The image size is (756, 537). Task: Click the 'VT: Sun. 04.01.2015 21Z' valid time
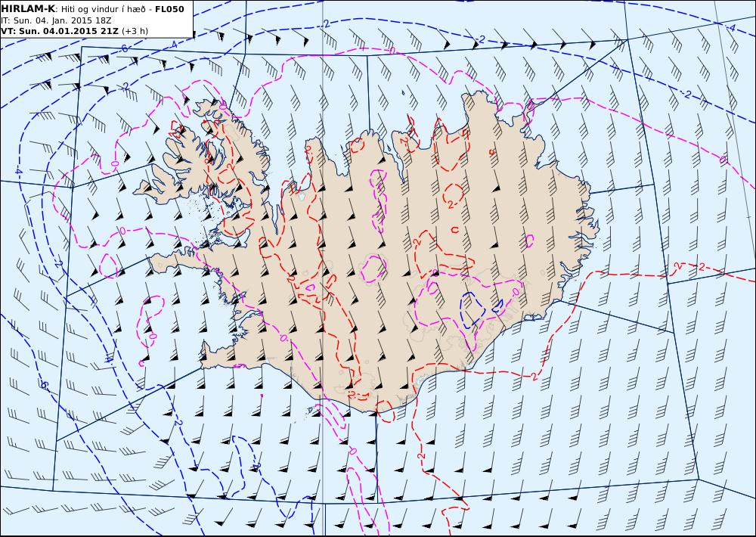pos(60,31)
